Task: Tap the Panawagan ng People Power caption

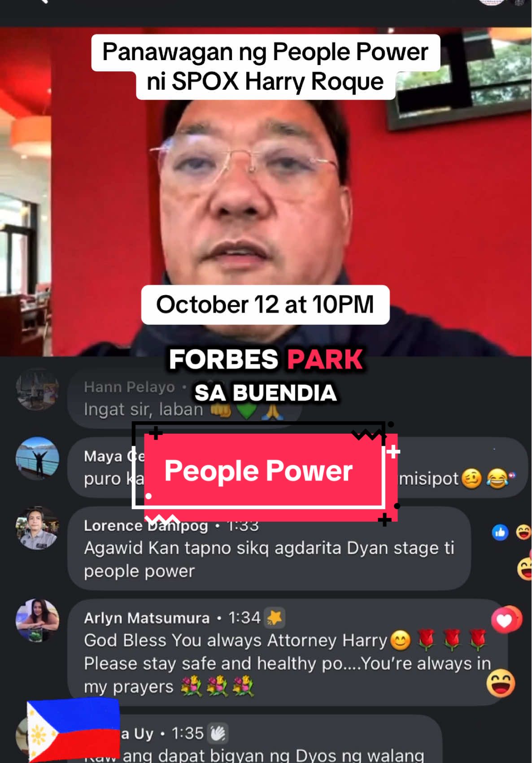Action: [266, 67]
